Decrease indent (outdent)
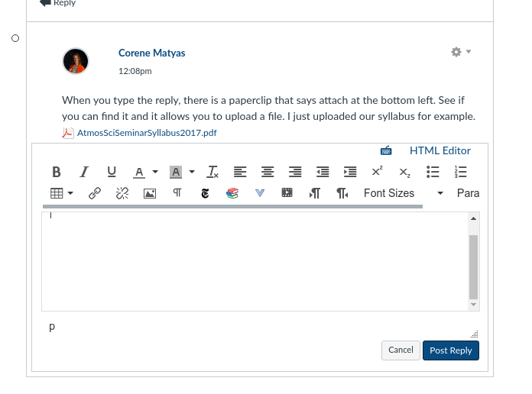 tap(323, 172)
